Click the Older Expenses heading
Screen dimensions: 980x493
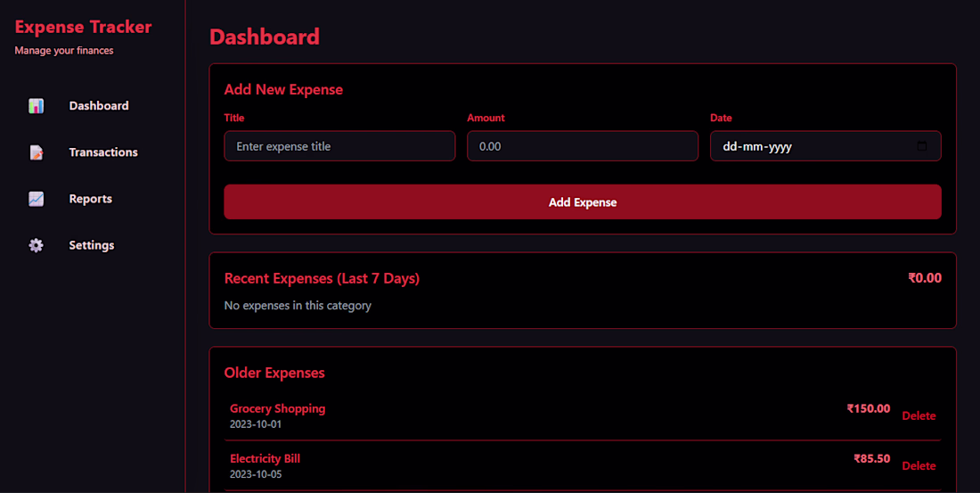click(274, 373)
